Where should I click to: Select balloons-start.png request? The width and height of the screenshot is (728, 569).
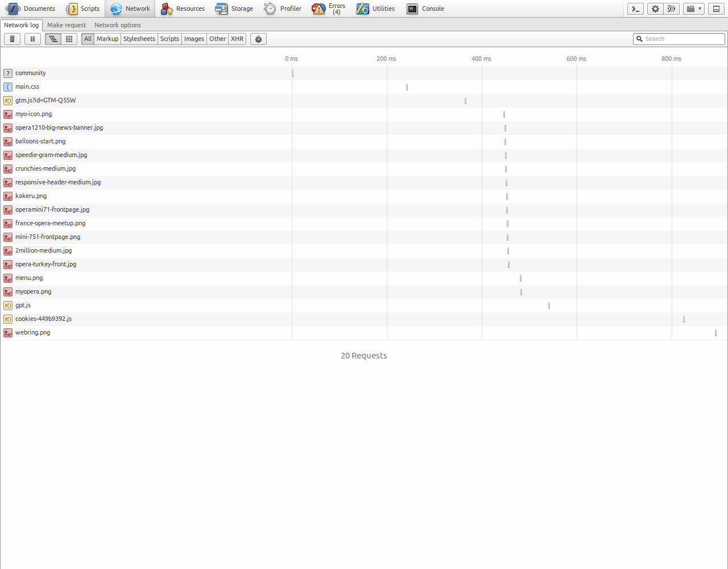364,141
